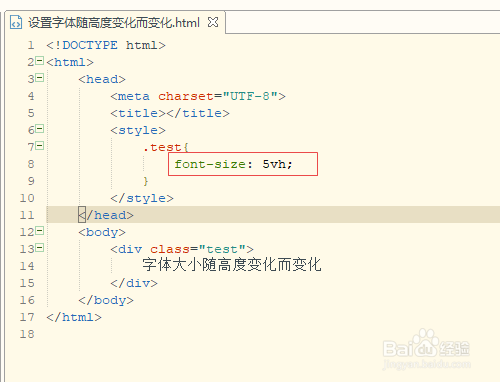Click the 字体大小随高度变化而变化 text line

coord(232,265)
